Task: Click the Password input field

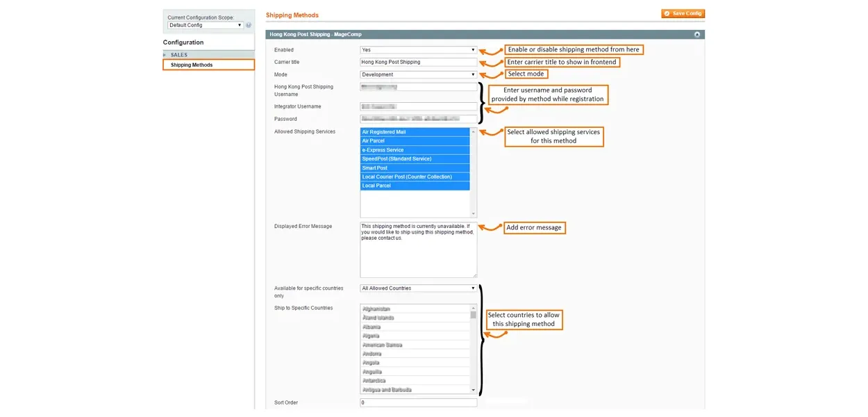Action: pos(418,119)
